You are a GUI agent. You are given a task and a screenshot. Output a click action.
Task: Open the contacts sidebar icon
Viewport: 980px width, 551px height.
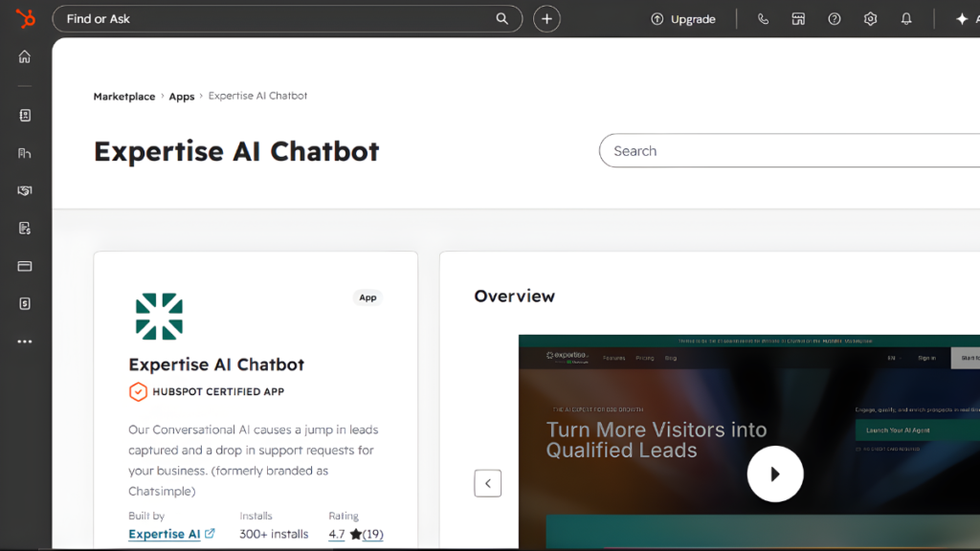pyautogui.click(x=24, y=116)
